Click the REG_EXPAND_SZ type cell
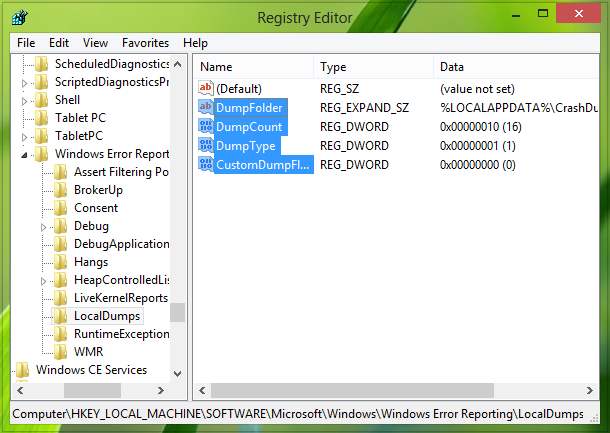The height and width of the screenshot is (433, 610). pyautogui.click(x=365, y=108)
